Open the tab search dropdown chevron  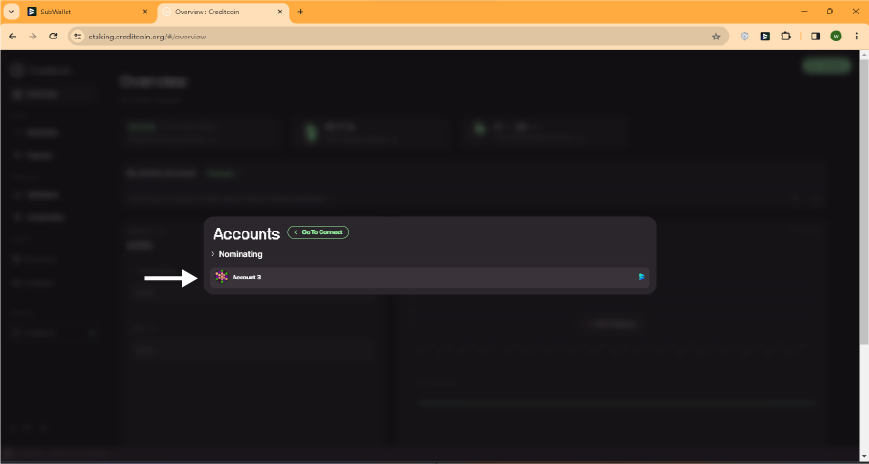(11, 12)
